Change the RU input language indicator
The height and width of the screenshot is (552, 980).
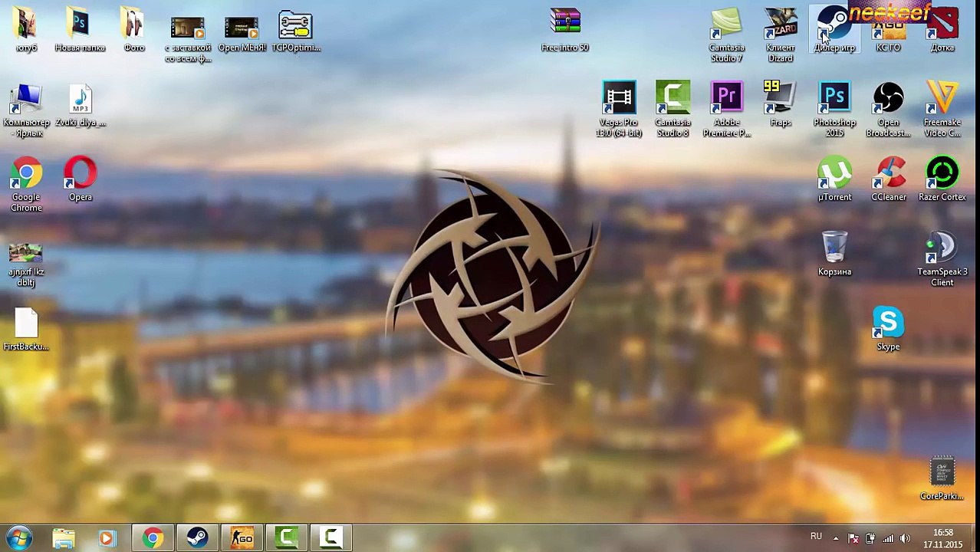pyautogui.click(x=816, y=537)
